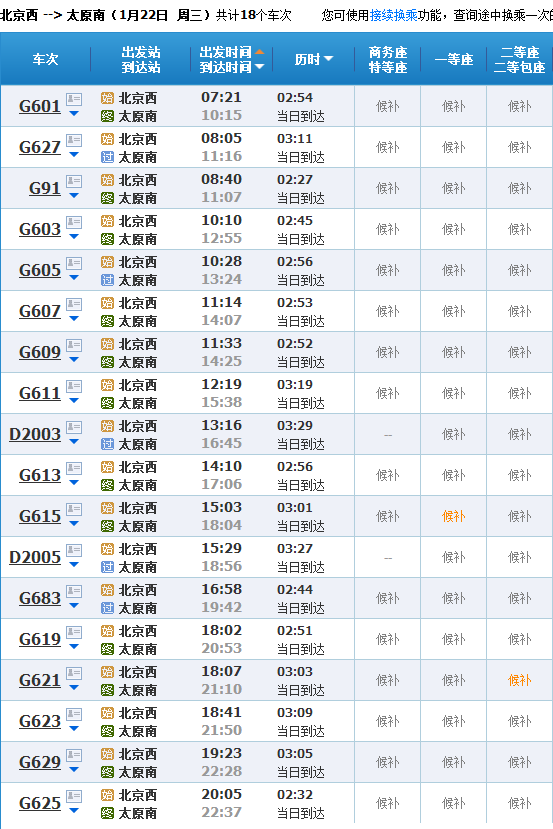The height and width of the screenshot is (829, 553).
Task: Expand the blue arrow under G611
Action: coord(74,401)
